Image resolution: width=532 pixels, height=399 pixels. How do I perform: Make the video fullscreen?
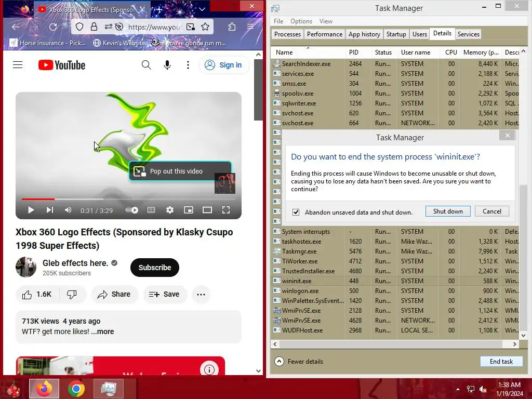pyautogui.click(x=226, y=210)
